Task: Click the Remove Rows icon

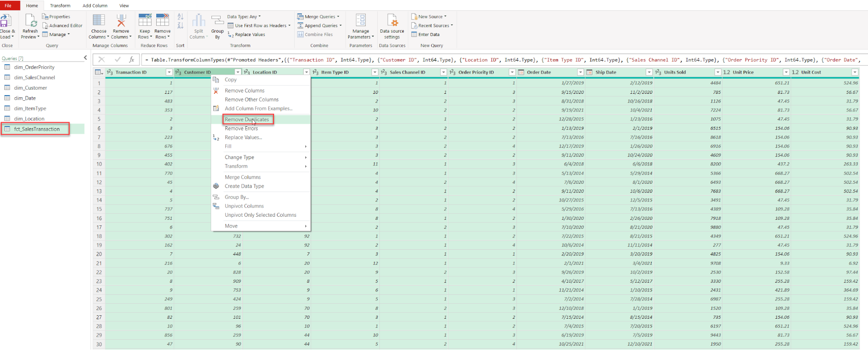Action: click(x=162, y=20)
